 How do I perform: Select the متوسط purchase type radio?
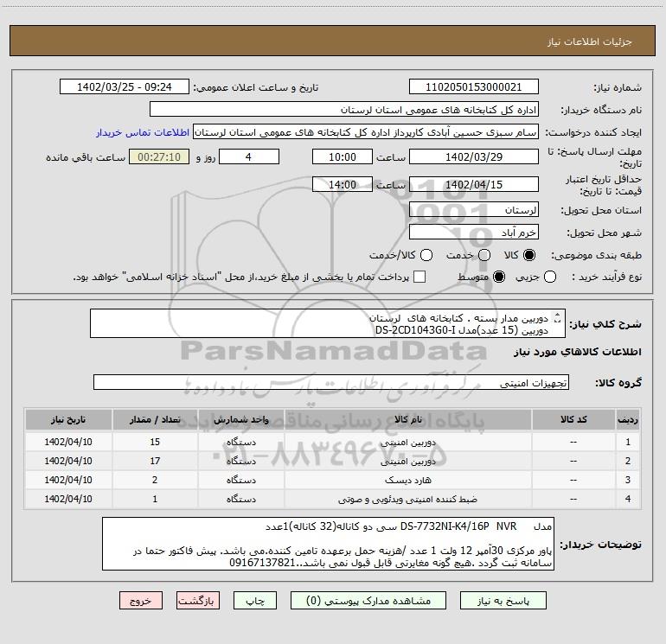point(499,277)
